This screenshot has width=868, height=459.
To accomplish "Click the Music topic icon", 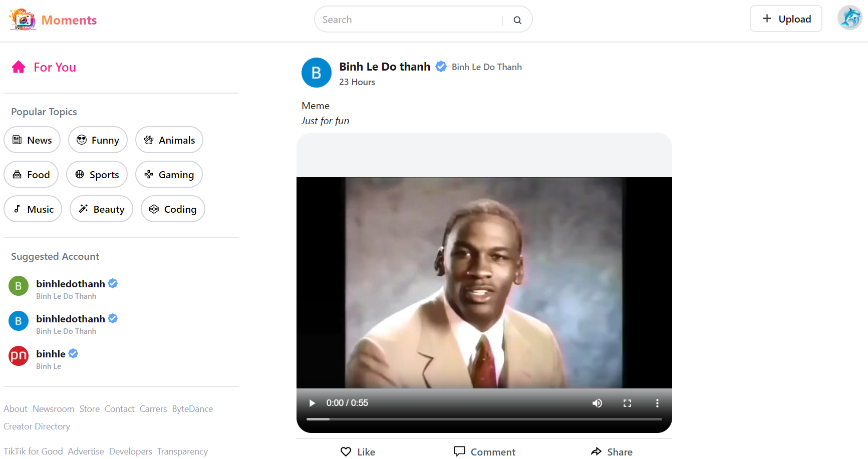I will pyautogui.click(x=17, y=209).
